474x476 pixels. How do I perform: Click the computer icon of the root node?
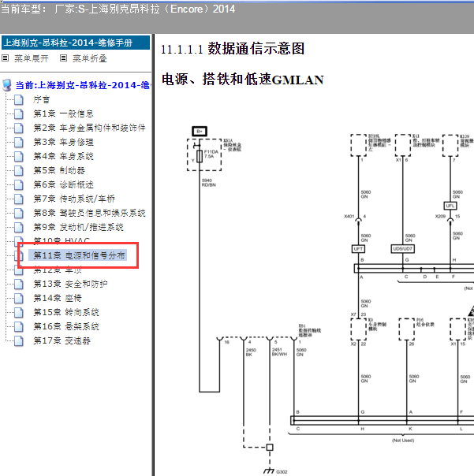[x=7, y=85]
